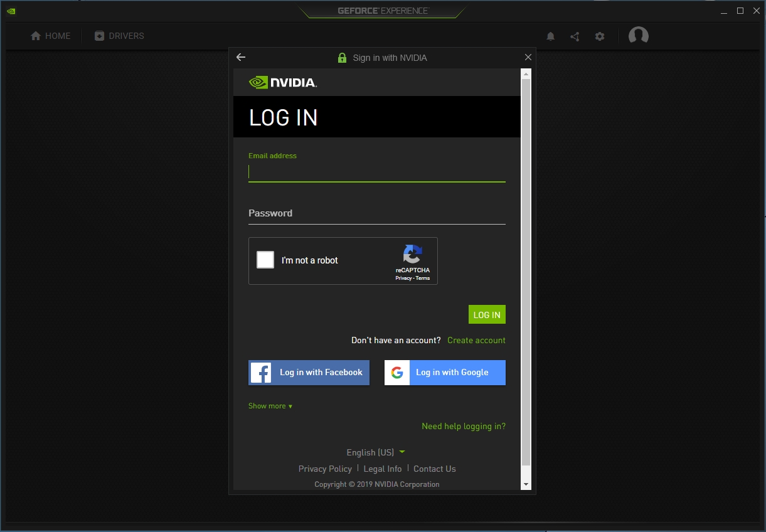
Task: Open the reCAPTCHA Terms link
Action: point(423,278)
